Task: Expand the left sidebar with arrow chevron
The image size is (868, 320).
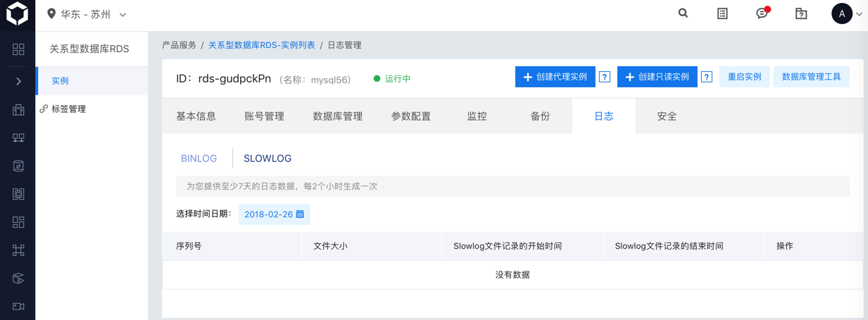Action: [18, 82]
